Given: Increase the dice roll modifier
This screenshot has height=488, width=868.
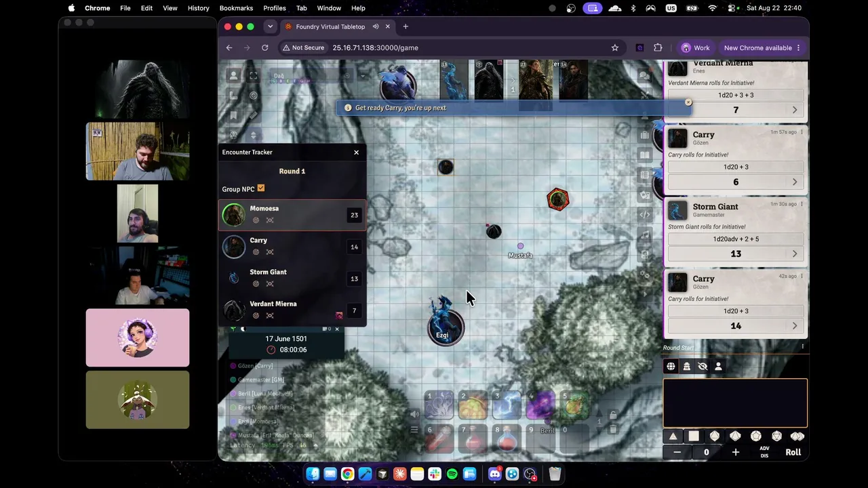Looking at the screenshot, I should [736, 452].
